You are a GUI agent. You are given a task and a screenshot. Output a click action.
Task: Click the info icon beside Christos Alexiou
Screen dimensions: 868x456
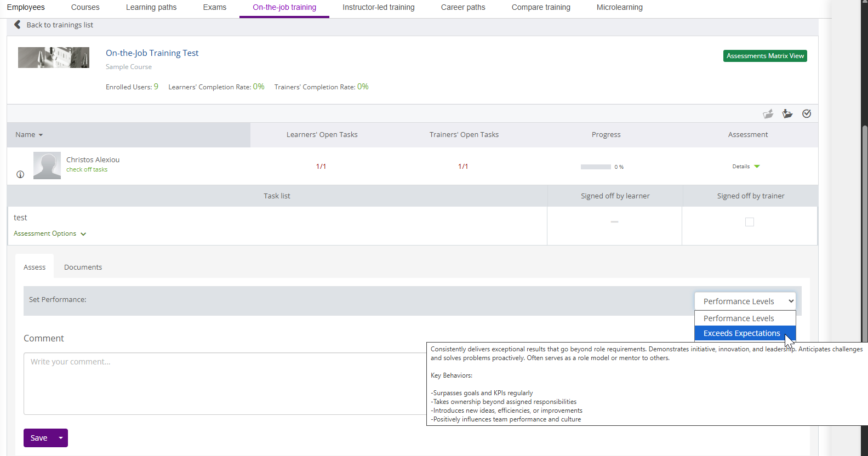tap(20, 174)
